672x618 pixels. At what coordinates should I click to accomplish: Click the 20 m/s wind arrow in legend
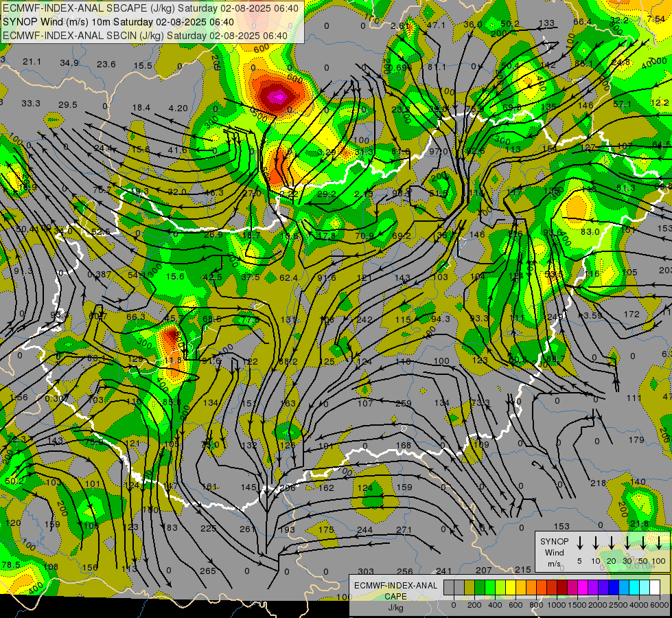click(612, 543)
